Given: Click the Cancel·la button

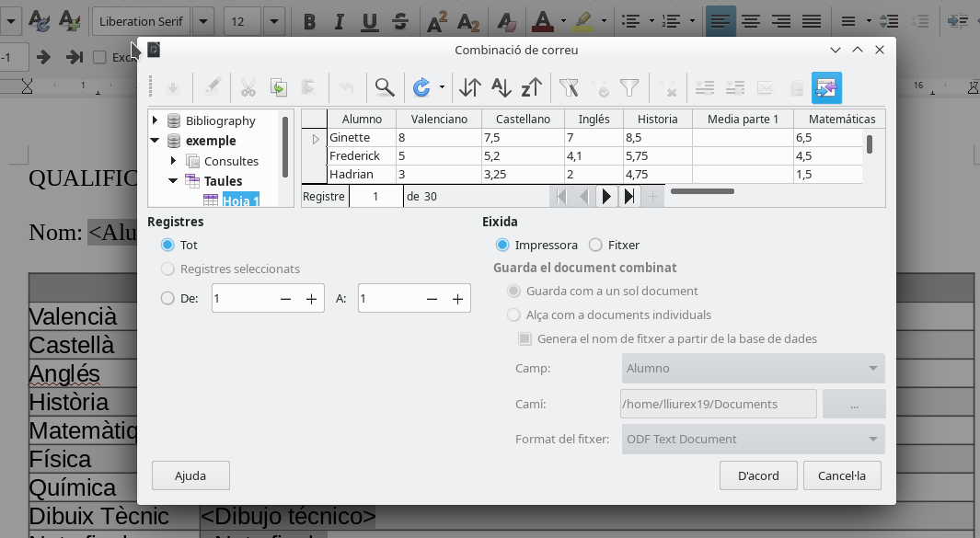Looking at the screenshot, I should 842,475.
